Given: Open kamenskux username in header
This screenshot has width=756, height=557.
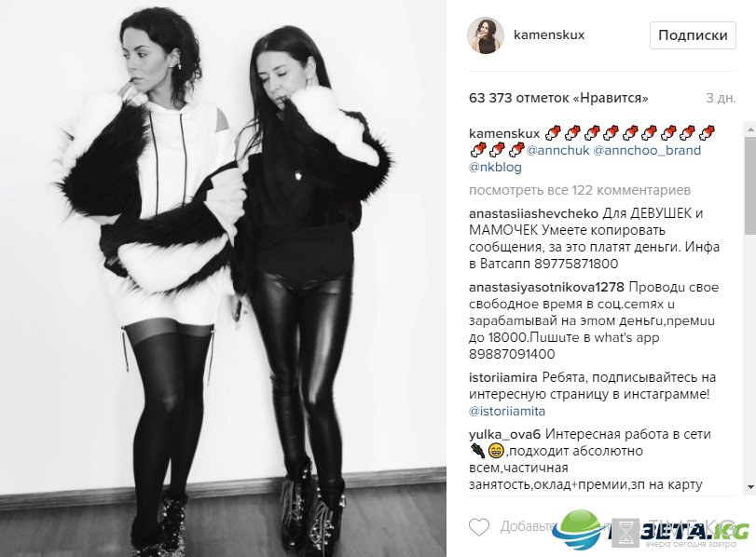Looking at the screenshot, I should [x=549, y=34].
